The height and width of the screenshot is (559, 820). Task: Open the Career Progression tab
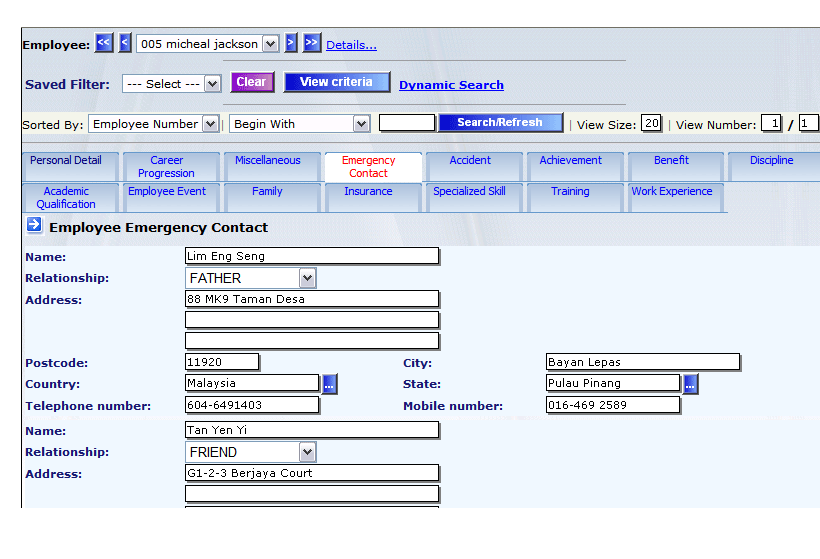tap(166, 166)
